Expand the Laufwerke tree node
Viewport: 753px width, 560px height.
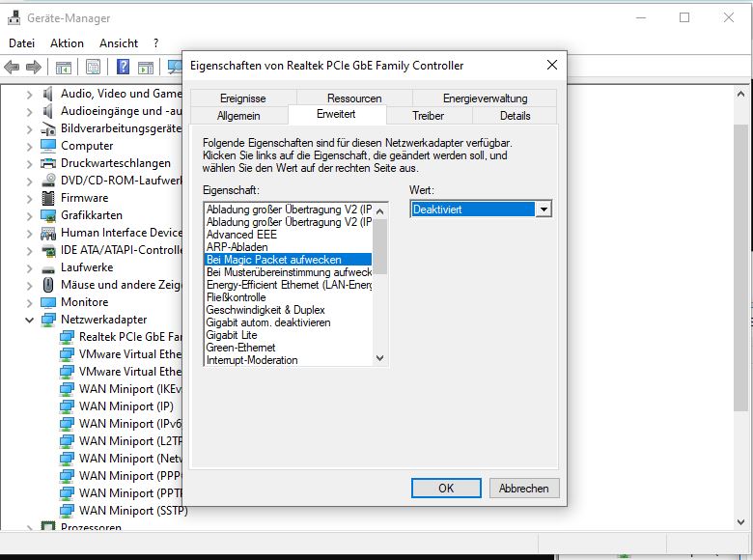coord(29,268)
